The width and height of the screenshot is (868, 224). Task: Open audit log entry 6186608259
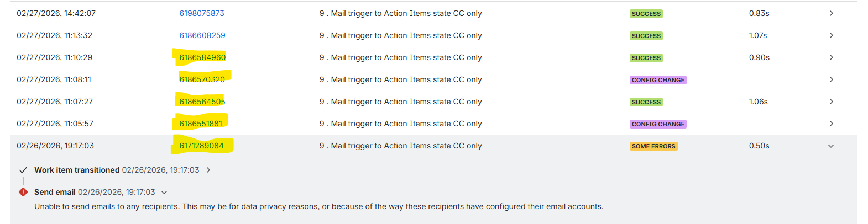[x=202, y=35]
